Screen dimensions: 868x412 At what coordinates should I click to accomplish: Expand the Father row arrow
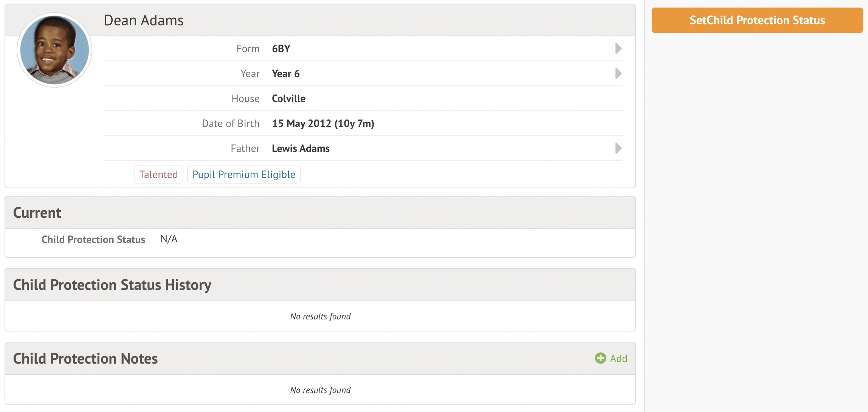[618, 148]
